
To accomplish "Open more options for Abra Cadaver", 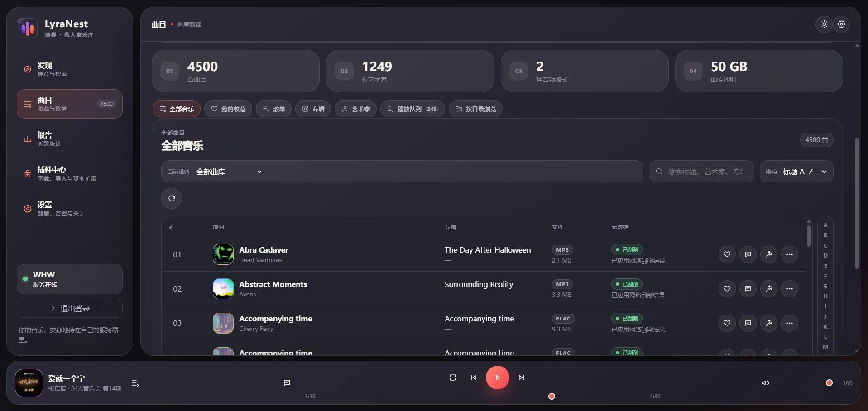I will [789, 254].
